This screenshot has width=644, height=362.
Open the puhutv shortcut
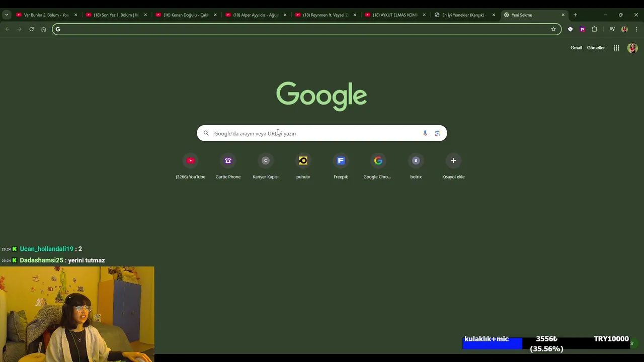303,167
